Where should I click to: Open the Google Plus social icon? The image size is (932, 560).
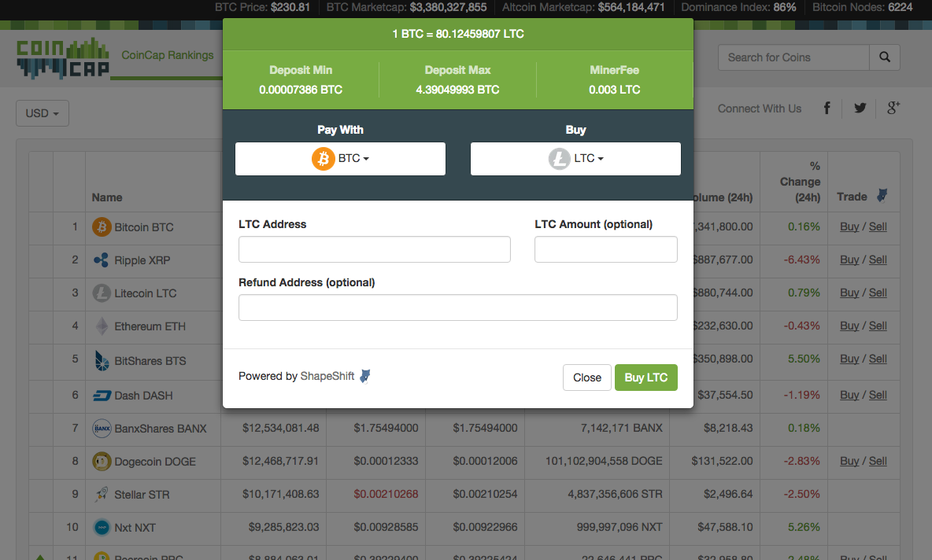coord(893,108)
